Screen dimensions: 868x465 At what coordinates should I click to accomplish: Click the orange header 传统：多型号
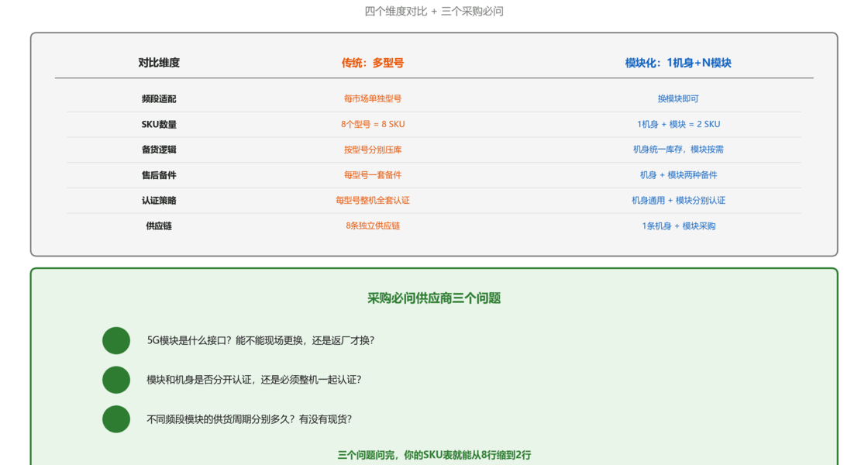373,63
